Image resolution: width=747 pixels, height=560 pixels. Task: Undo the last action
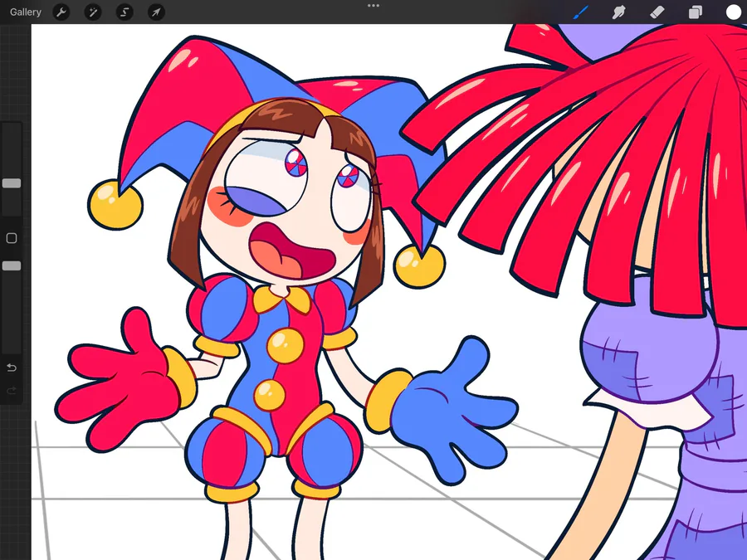(x=12, y=368)
